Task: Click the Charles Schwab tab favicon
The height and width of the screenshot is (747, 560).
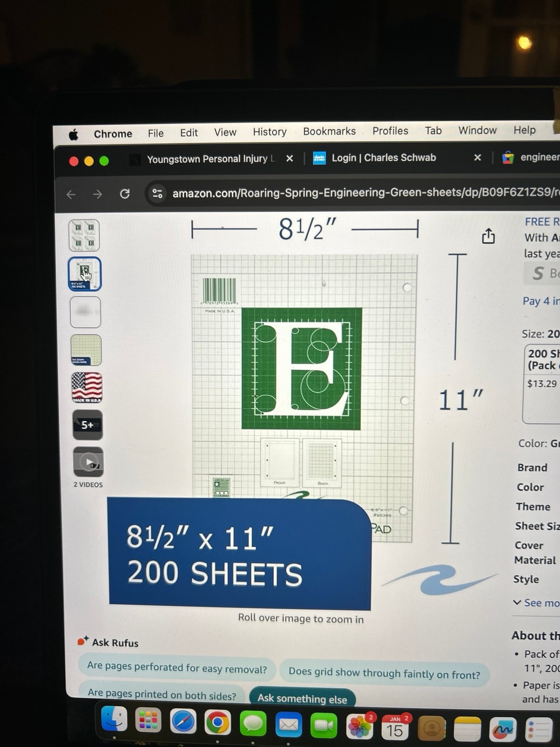Action: pyautogui.click(x=319, y=158)
